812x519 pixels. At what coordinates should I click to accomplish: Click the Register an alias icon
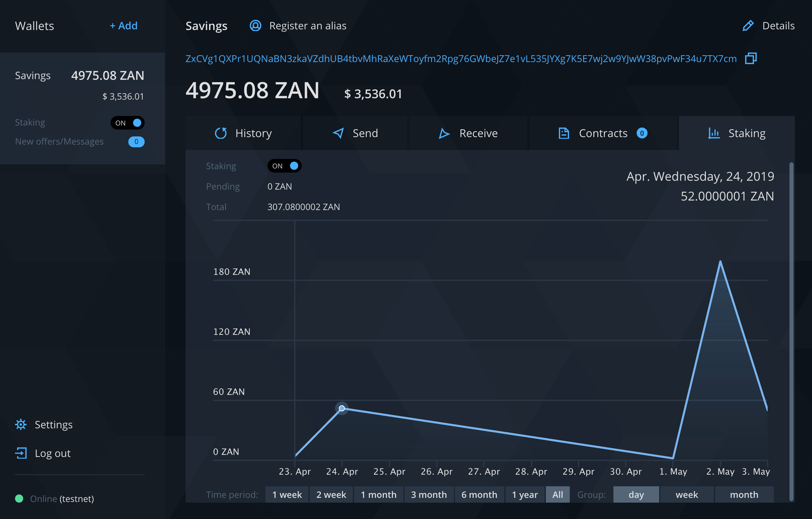[255, 26]
